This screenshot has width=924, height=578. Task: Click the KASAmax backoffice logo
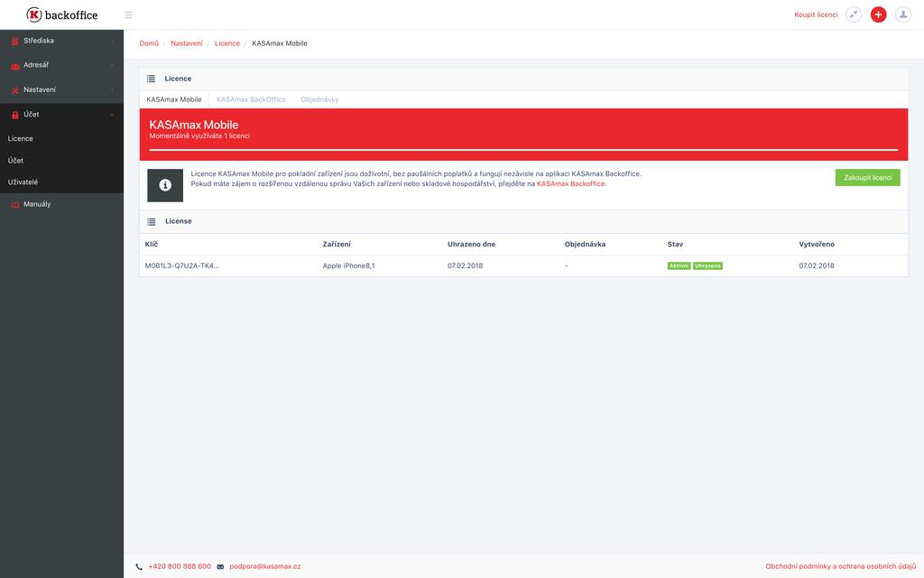(x=62, y=14)
